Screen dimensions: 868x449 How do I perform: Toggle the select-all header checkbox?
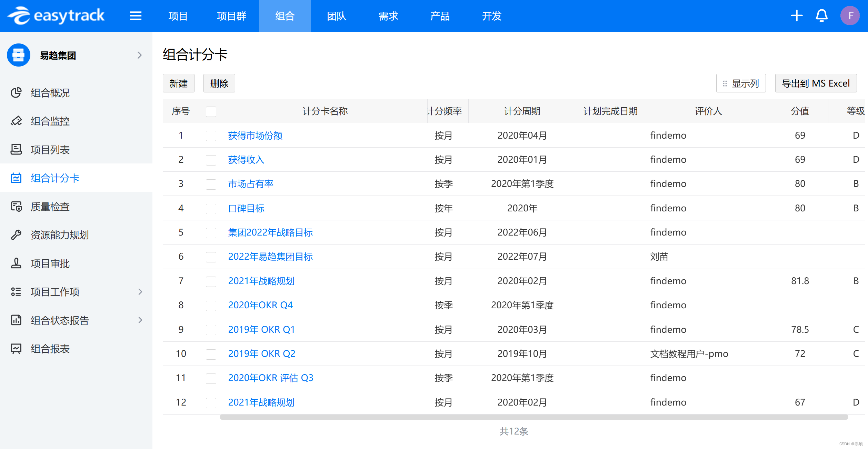tap(211, 111)
